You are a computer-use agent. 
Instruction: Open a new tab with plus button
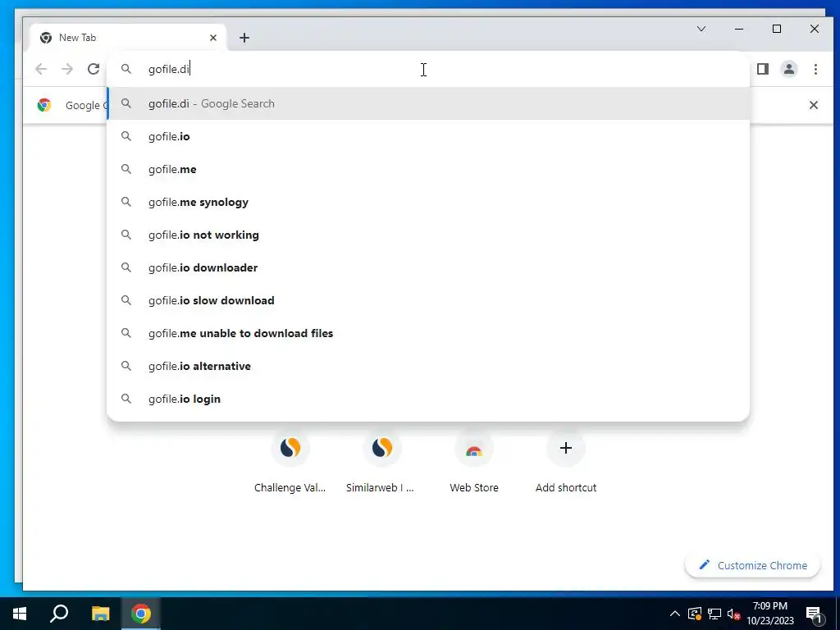(x=244, y=38)
